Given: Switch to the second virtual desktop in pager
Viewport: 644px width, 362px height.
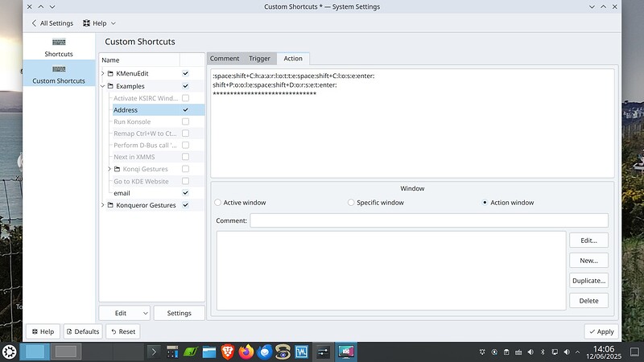Looking at the screenshot, I should 66,352.
